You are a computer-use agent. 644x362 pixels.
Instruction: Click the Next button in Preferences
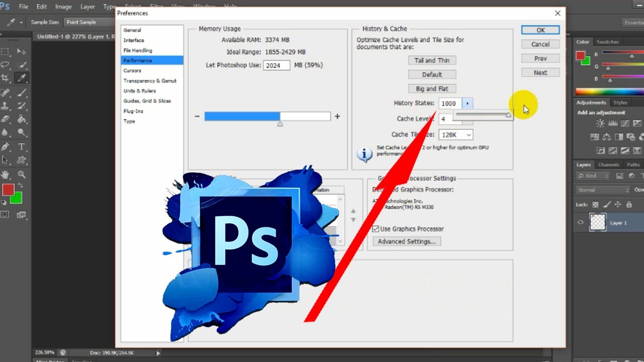coord(540,73)
